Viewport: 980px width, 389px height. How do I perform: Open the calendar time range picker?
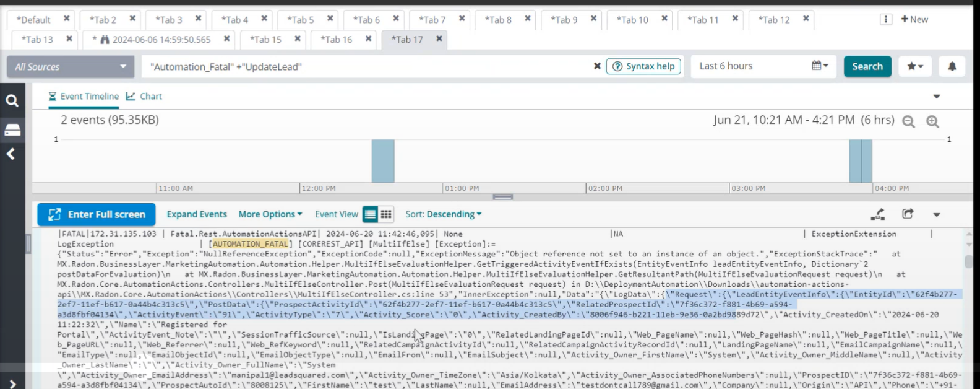[819, 66]
